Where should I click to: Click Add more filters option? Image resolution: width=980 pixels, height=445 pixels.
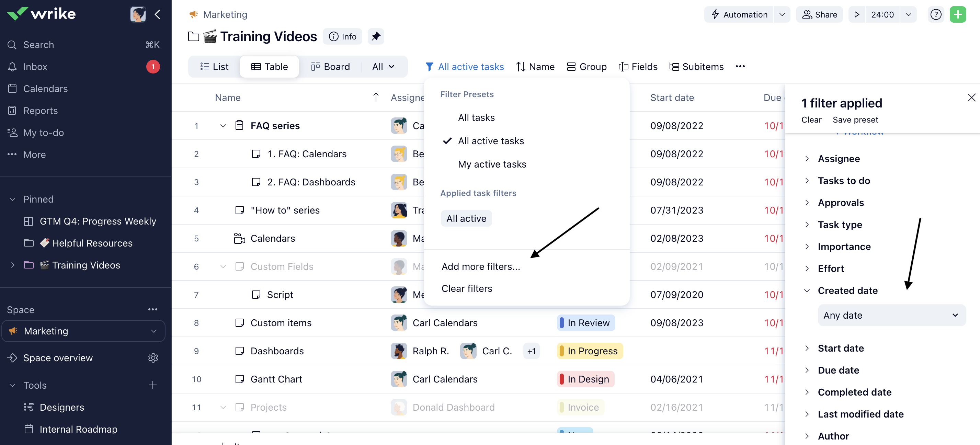[x=480, y=266]
